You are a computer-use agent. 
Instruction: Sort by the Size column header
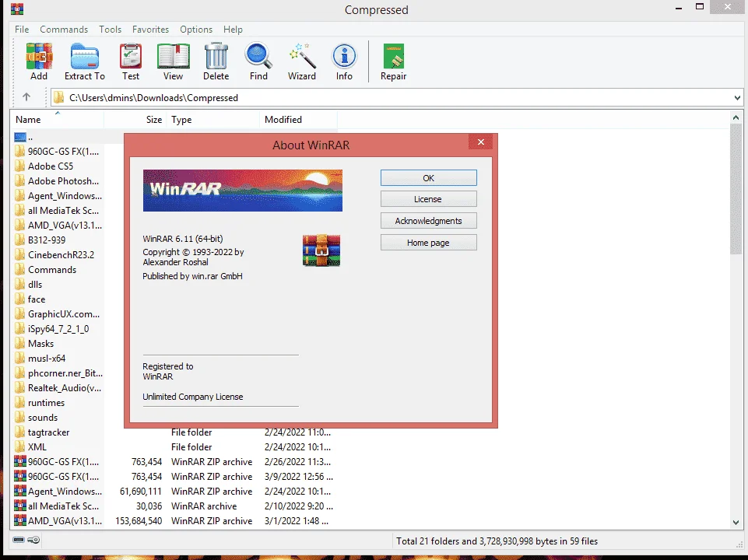(x=135, y=120)
